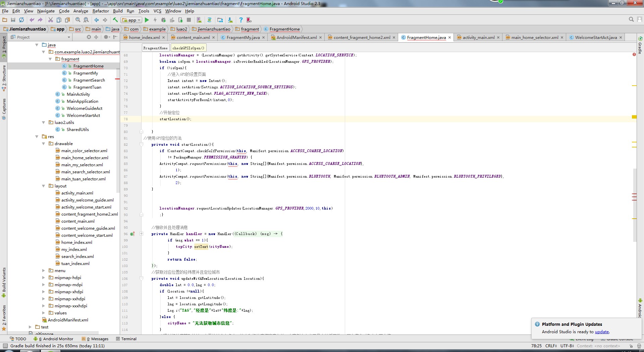Click the update link in notification
Image resolution: width=644 pixels, height=352 pixels.
click(602, 332)
